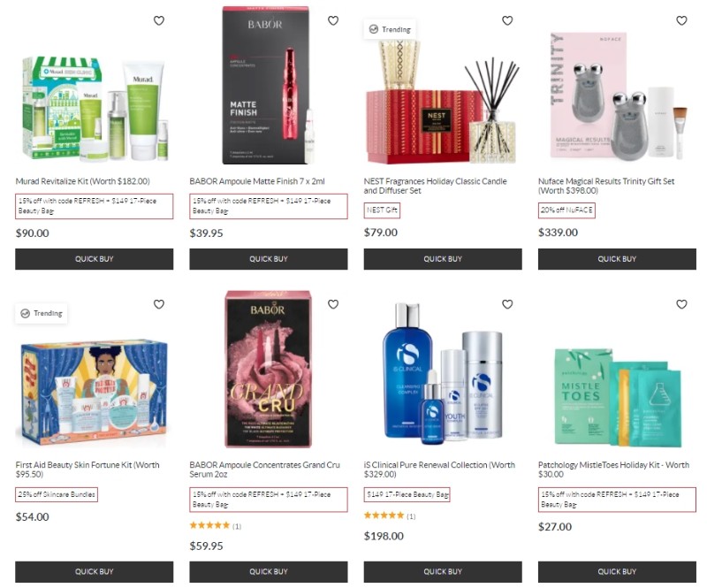The height and width of the screenshot is (588, 707).
Task: Wishlist the First Aid Beauty Skin Fortune Kit
Action: click(159, 304)
